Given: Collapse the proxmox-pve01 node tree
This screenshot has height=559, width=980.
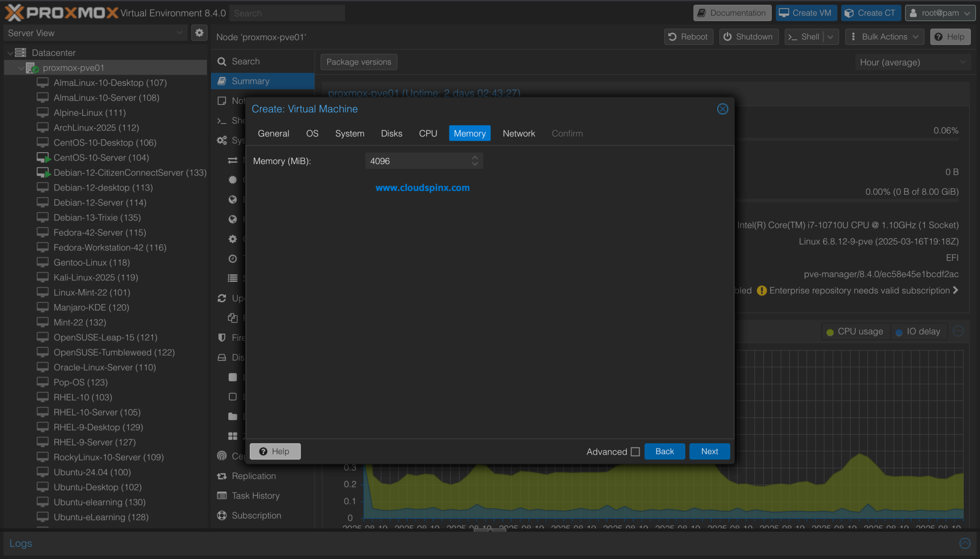Looking at the screenshot, I should (21, 68).
